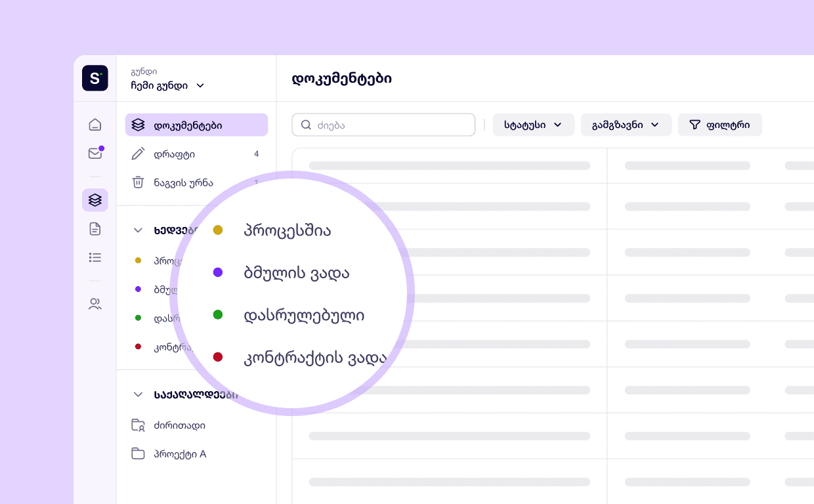This screenshot has height=504, width=814.
Task: Click the trash bin icon
Action: pos(138,182)
